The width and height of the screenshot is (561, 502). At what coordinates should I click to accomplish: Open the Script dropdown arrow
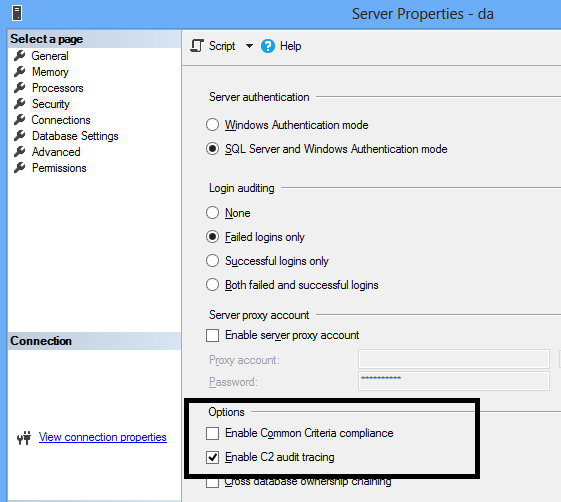(249, 46)
